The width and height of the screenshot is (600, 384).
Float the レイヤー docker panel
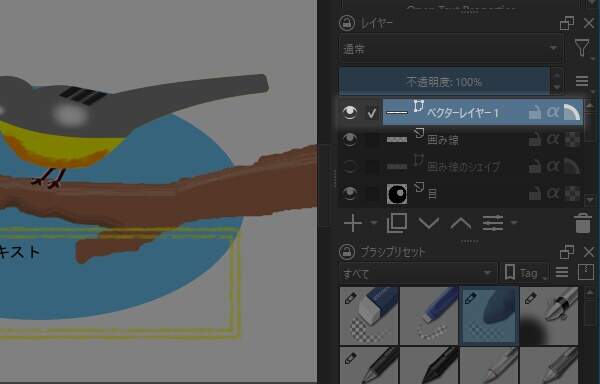pos(567,23)
